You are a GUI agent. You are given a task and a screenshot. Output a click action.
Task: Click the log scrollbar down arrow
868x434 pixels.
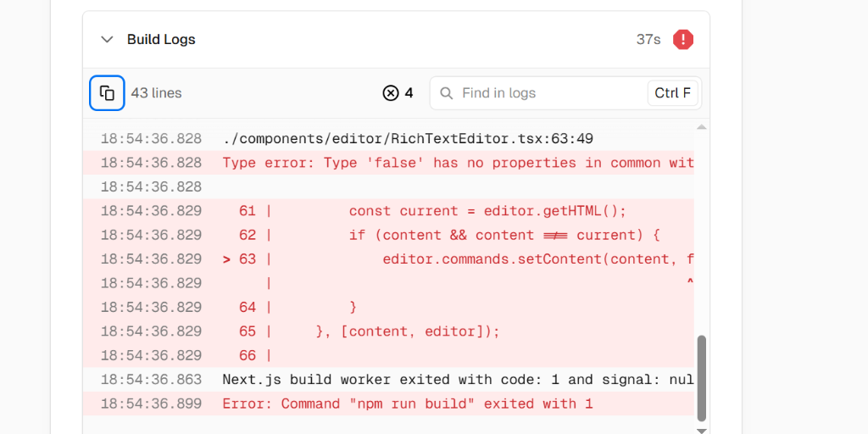point(701,430)
